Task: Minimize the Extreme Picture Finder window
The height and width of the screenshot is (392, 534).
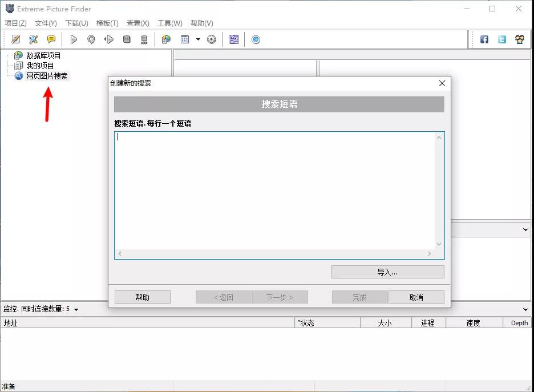Action: (467, 9)
